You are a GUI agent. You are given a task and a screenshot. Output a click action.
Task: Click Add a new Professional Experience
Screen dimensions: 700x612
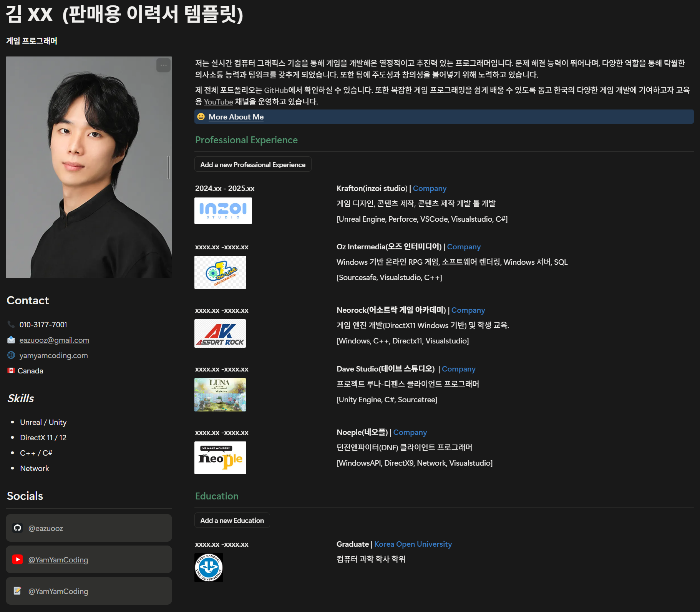253,164
